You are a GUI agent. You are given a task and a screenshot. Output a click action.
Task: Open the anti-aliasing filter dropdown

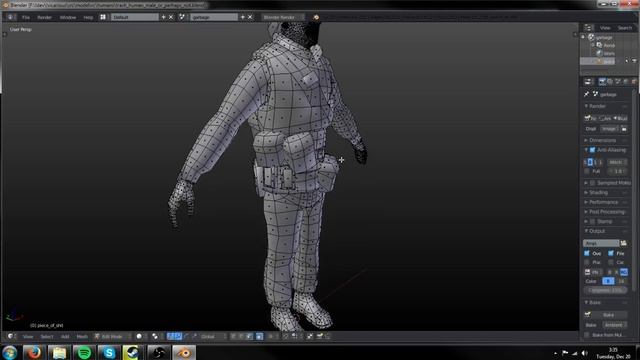pos(617,162)
